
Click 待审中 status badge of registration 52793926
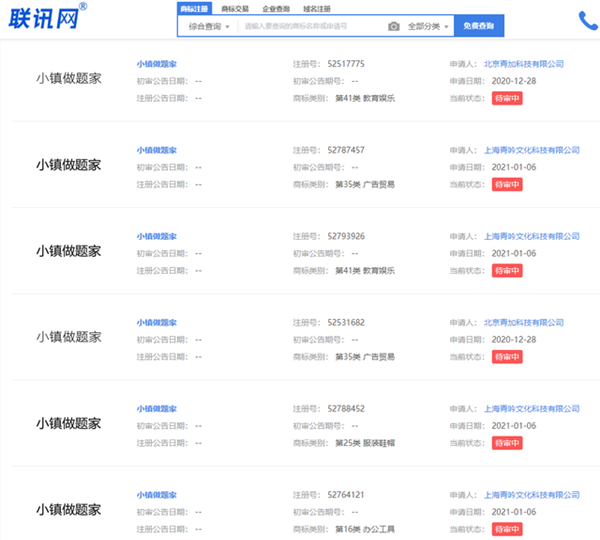pos(507,271)
